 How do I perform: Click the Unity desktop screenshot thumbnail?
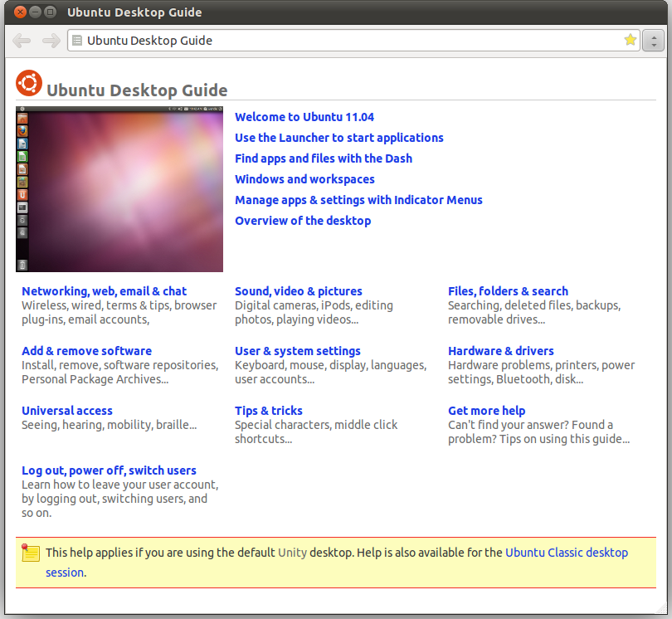pos(119,189)
